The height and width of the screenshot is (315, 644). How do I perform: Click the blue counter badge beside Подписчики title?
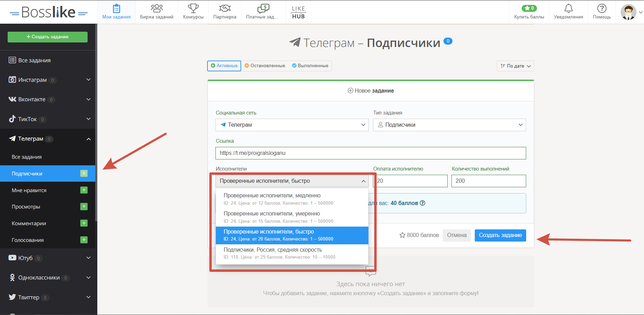(448, 41)
